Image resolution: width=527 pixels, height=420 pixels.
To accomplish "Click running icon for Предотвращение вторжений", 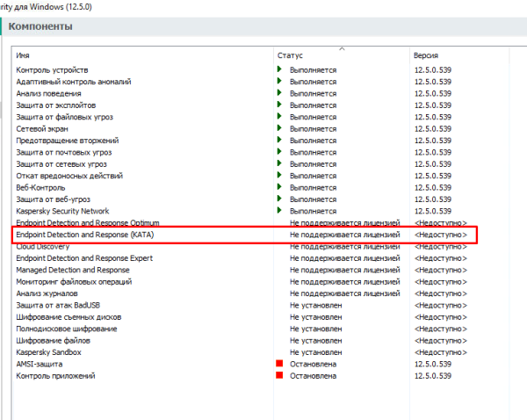I will pyautogui.click(x=279, y=140).
